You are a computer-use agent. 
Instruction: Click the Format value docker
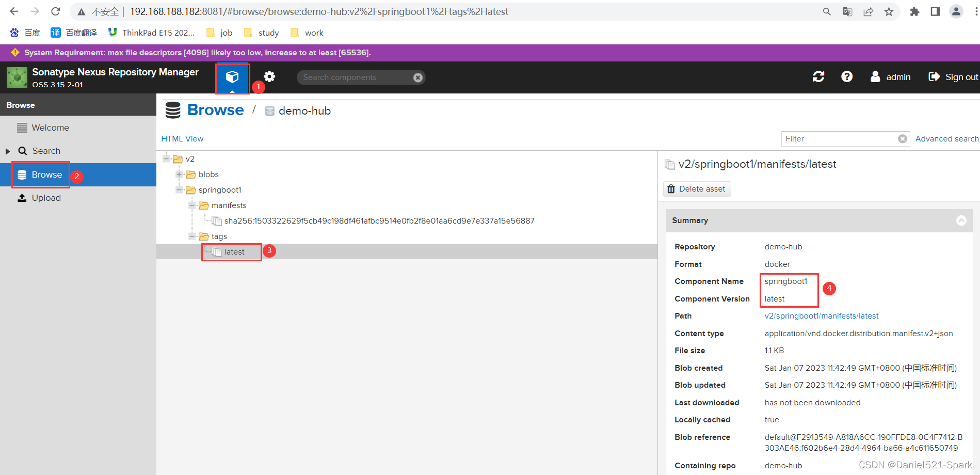[777, 264]
